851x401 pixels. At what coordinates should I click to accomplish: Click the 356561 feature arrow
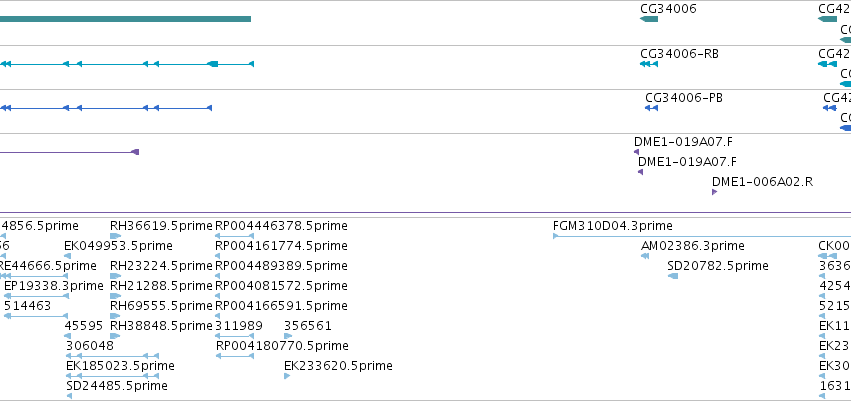point(288,336)
